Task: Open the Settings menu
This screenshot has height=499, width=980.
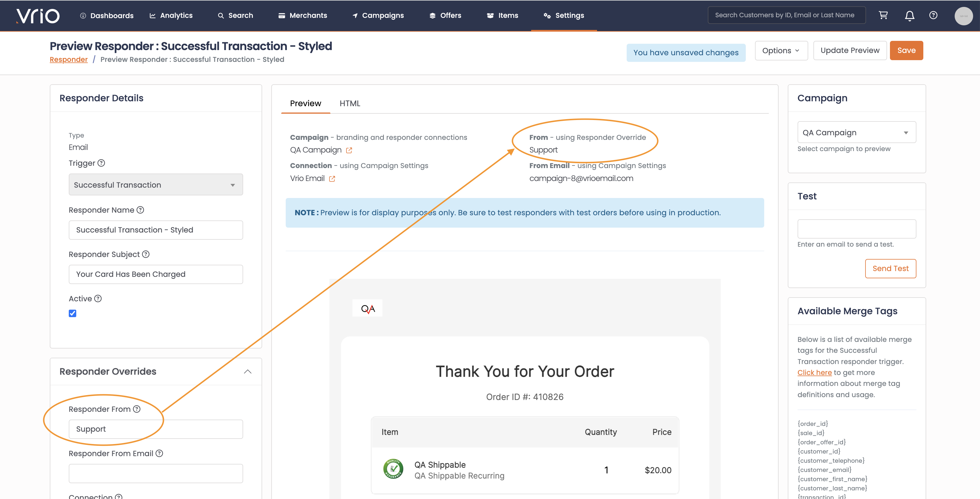Action: [x=563, y=16]
